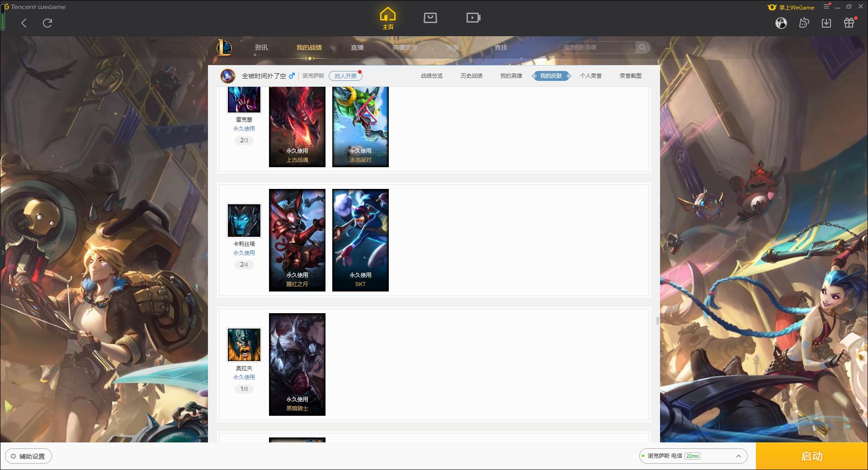Screen dimensions: 868x470
Task: Click the 奥拉夫 champion portrait
Action: (244, 345)
